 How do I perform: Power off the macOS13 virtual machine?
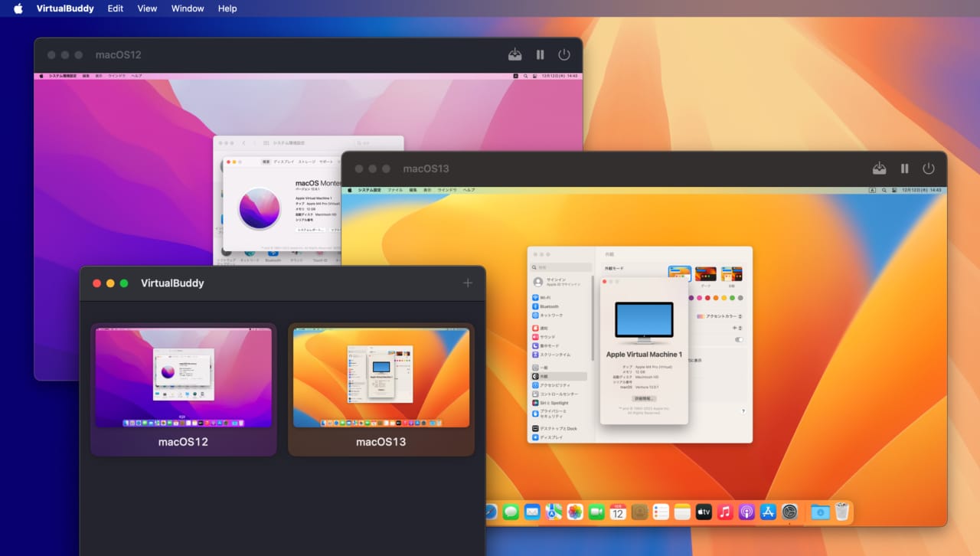(929, 168)
